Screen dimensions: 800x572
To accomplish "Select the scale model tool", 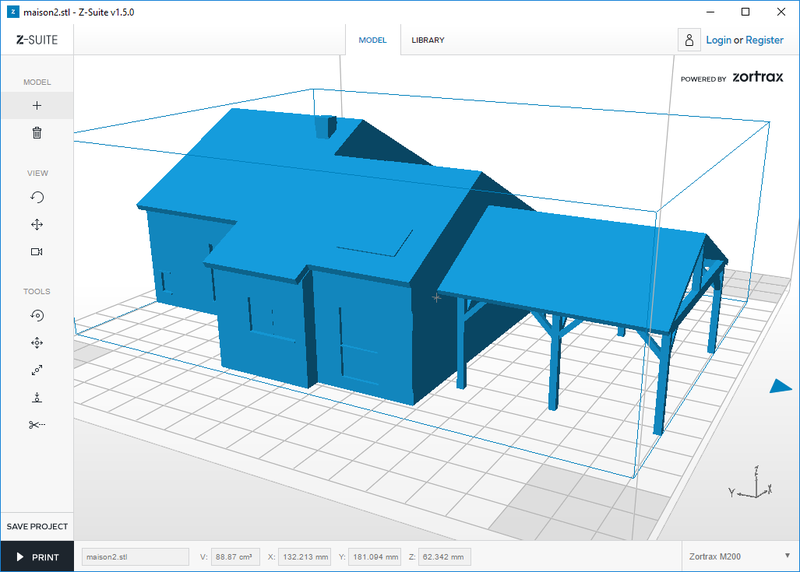I will 37,370.
